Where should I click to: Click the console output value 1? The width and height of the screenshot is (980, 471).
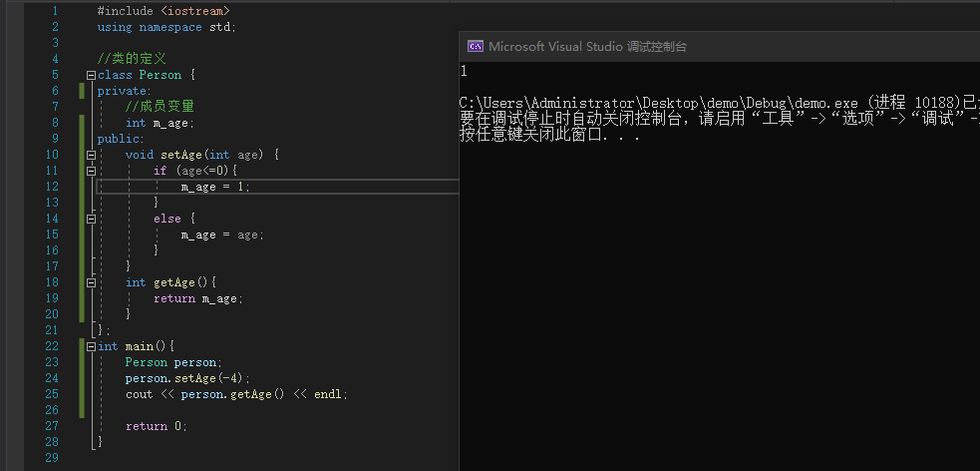tap(464, 71)
